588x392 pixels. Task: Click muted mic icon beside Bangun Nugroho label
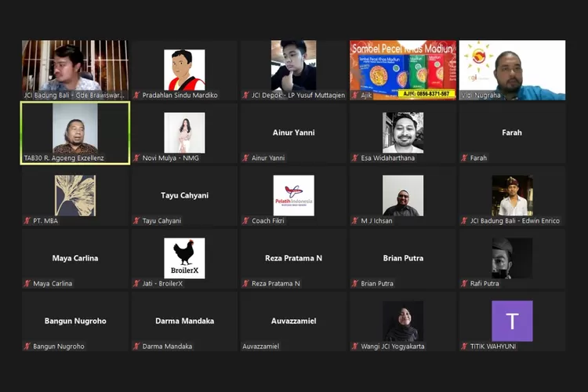(x=27, y=347)
